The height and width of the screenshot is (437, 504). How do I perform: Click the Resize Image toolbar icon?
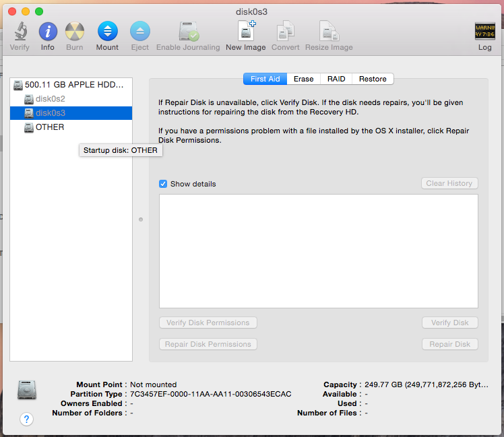pyautogui.click(x=329, y=31)
